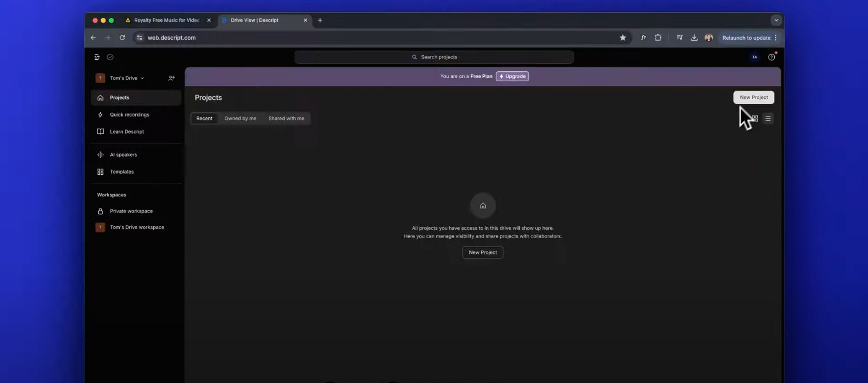The width and height of the screenshot is (868, 383).
Task: Open Chrome three-dot menu
Action: click(776, 38)
